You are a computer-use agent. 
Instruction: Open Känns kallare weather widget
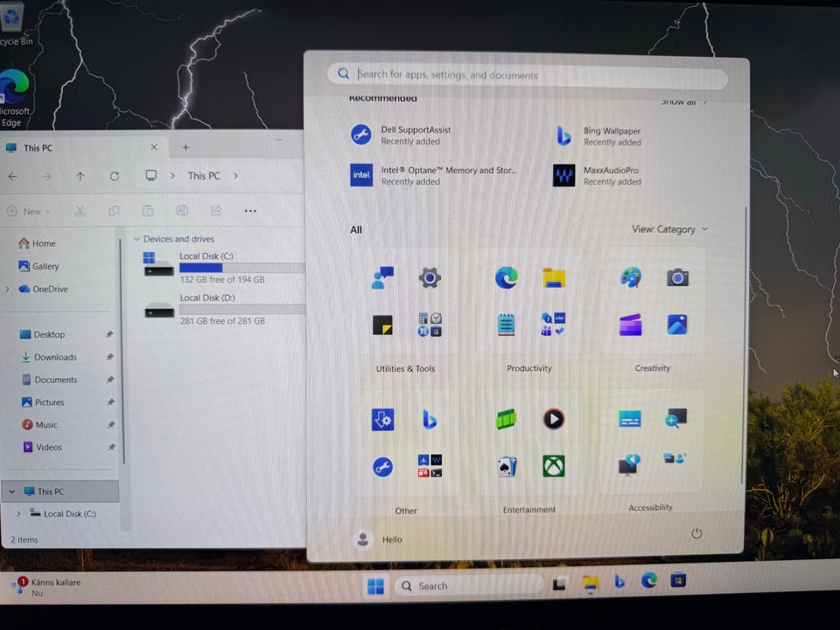pyautogui.click(x=47, y=587)
